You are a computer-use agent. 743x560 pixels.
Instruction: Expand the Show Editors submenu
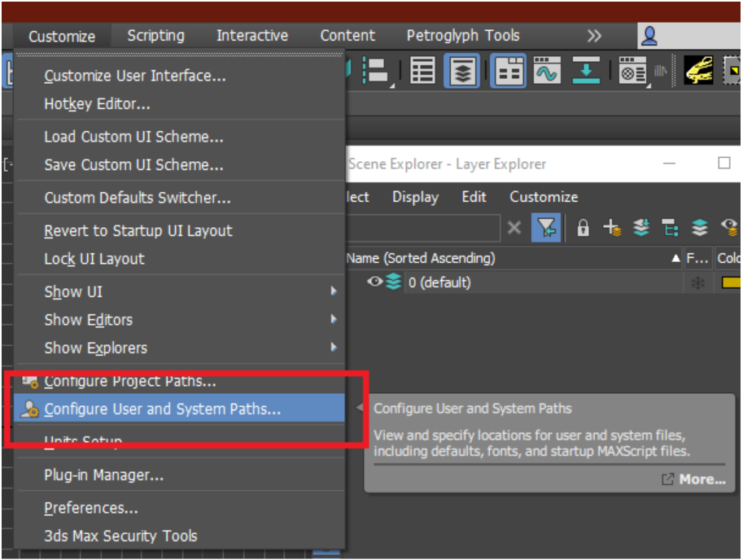pyautogui.click(x=334, y=319)
